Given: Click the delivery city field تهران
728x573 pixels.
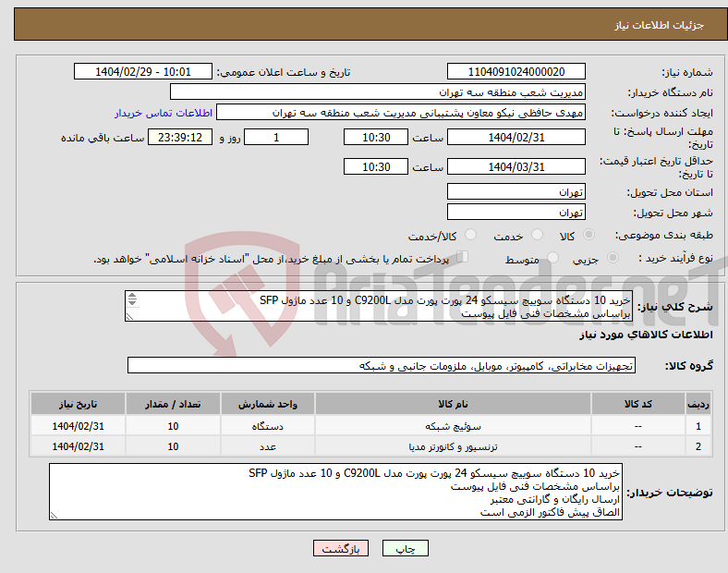Looking at the screenshot, I should point(516,212).
